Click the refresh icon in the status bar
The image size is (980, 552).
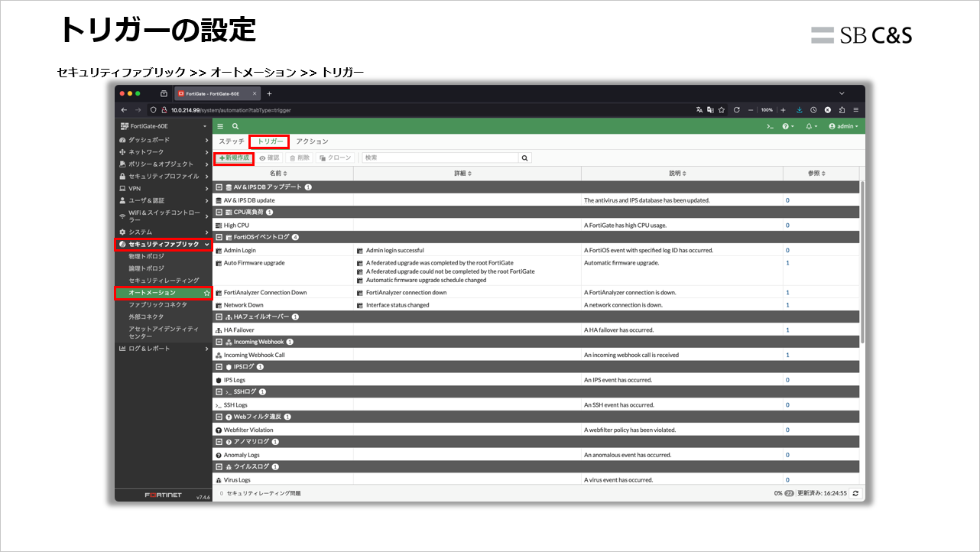[855, 493]
